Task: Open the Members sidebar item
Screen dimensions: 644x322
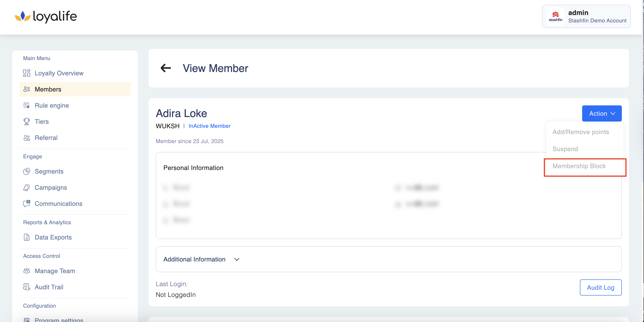Action: 48,89
